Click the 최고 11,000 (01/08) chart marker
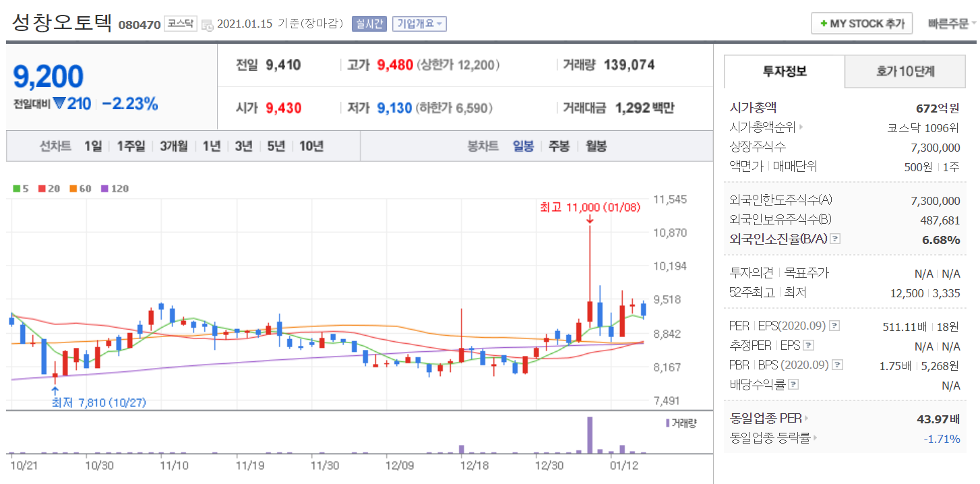Viewport: 980px width, 484px height. (x=590, y=208)
